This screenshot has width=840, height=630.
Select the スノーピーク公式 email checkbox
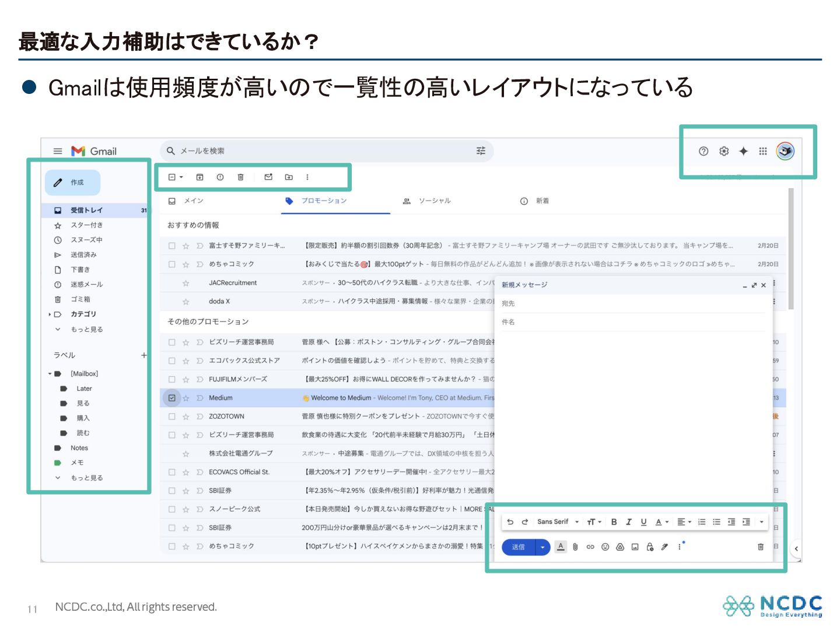click(172, 509)
